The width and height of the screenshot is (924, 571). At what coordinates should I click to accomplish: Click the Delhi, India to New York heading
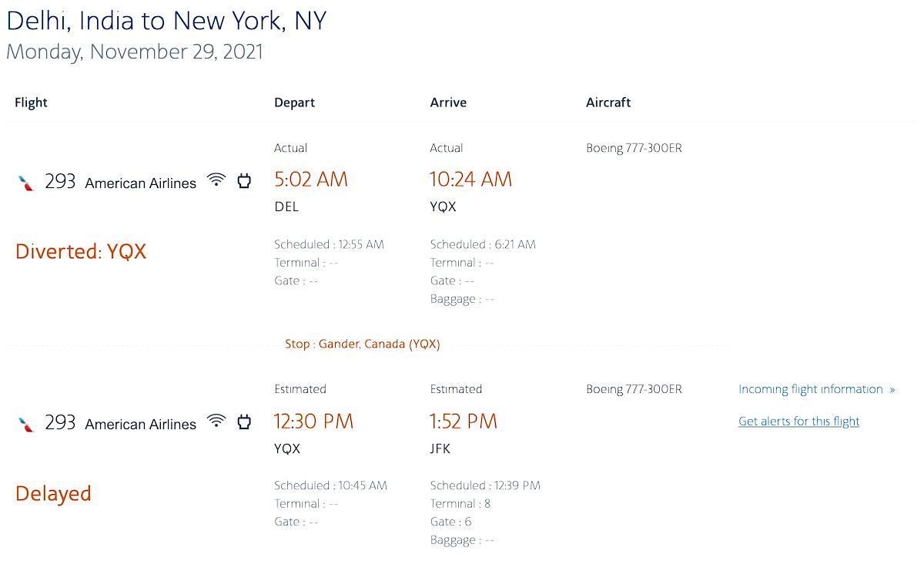pos(166,20)
